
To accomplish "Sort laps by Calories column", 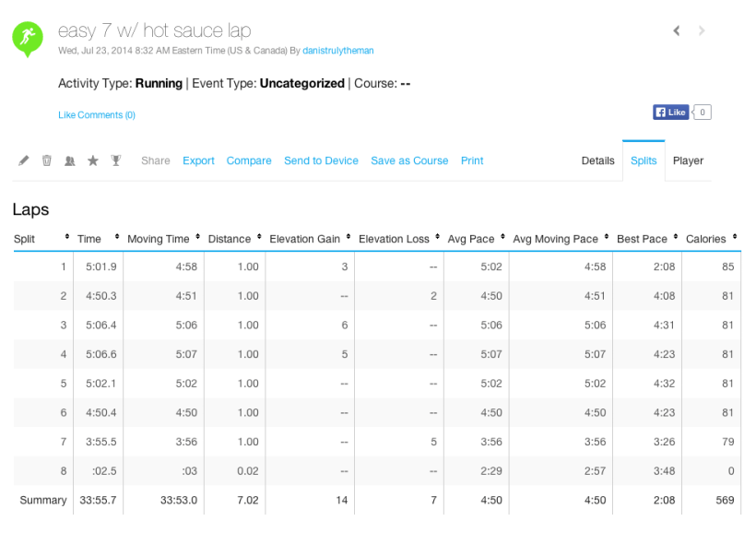I will click(x=705, y=239).
